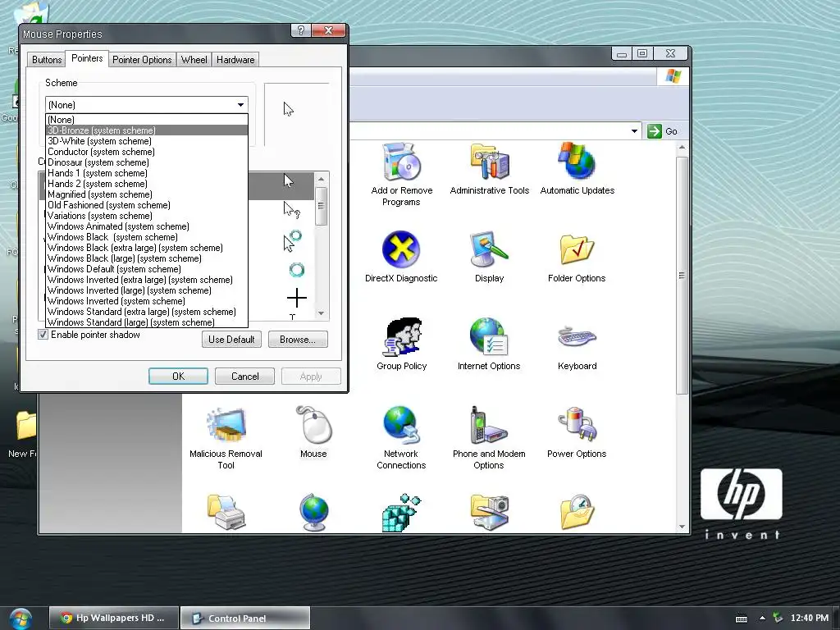The height and width of the screenshot is (630, 840).
Task: Switch to the Buttons tab
Action: click(47, 59)
